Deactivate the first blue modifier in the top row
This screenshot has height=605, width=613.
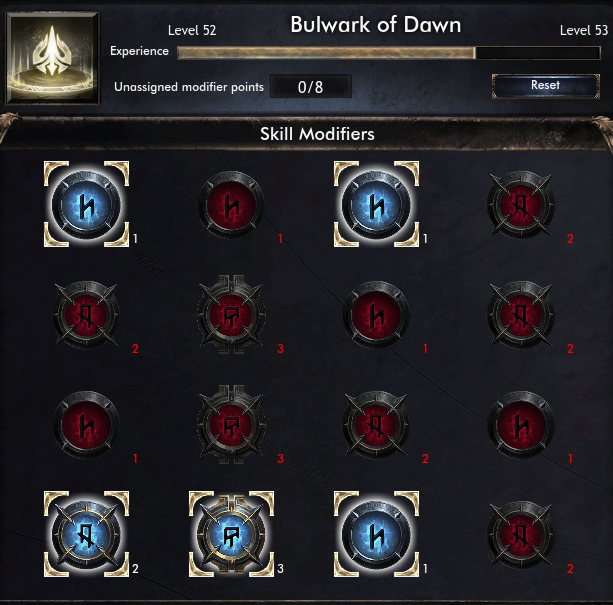[x=86, y=205]
